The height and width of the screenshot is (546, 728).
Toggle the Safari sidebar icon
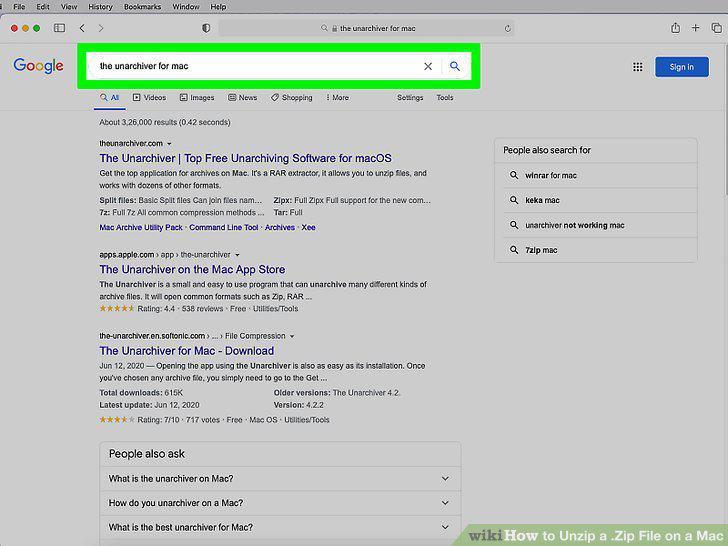pos(59,28)
